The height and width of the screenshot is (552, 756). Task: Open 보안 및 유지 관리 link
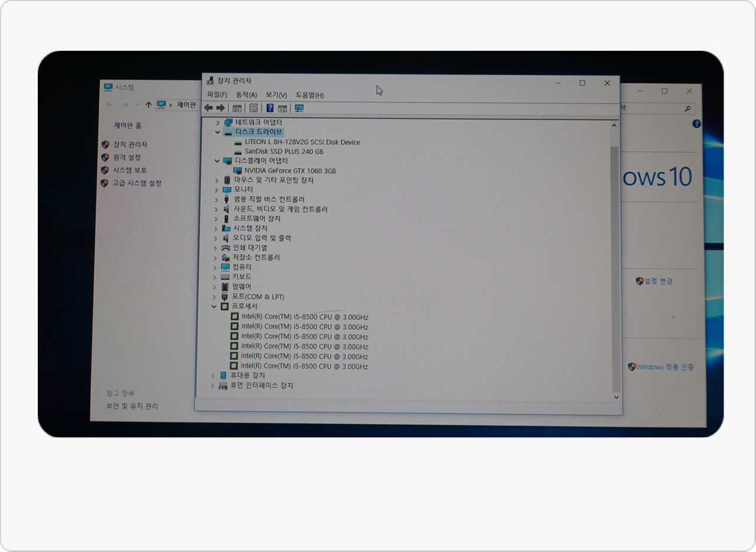(x=132, y=407)
